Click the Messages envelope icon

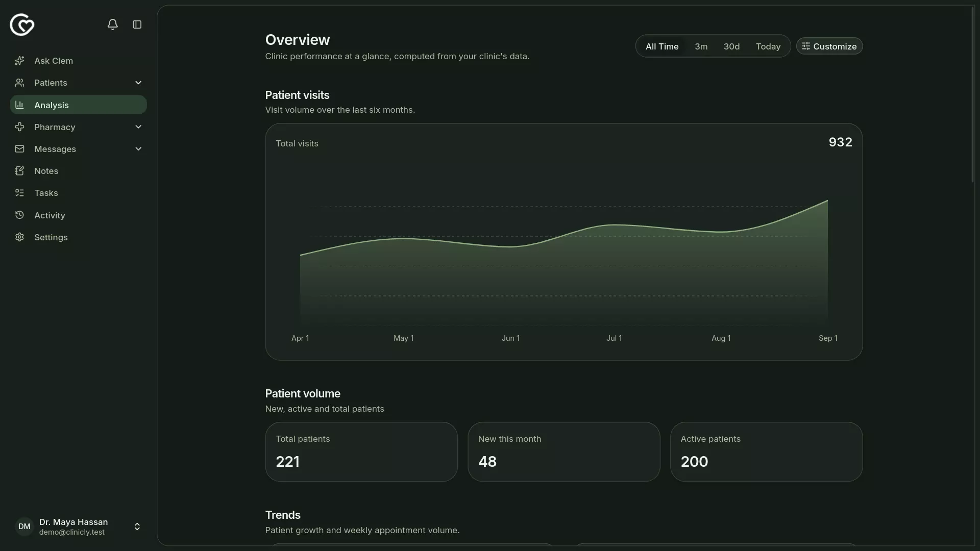(19, 149)
